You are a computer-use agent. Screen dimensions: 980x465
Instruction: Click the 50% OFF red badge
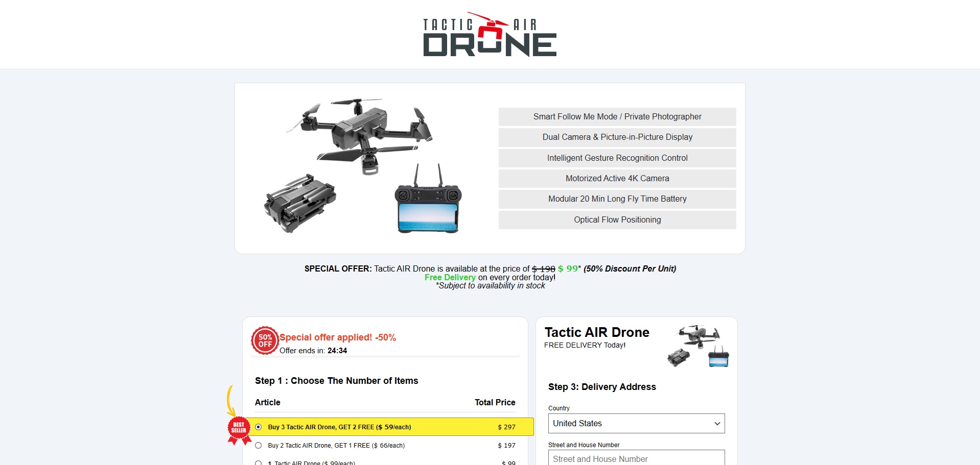[265, 340]
